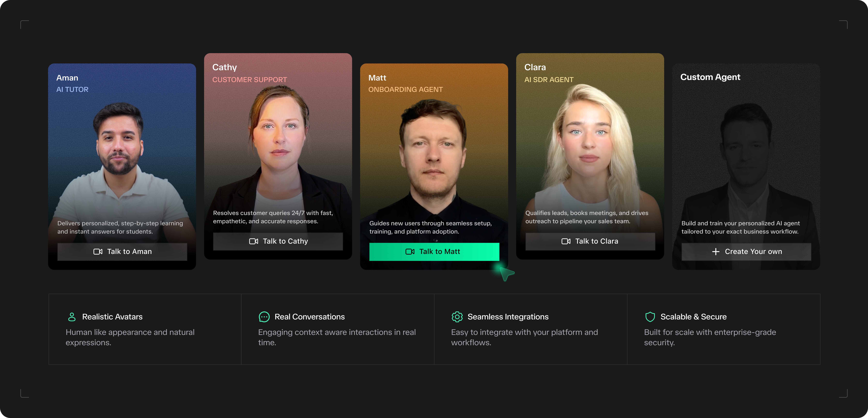Click video camera icon beside Talk to Matt
Viewport: 868px width, 418px height.
pos(410,252)
